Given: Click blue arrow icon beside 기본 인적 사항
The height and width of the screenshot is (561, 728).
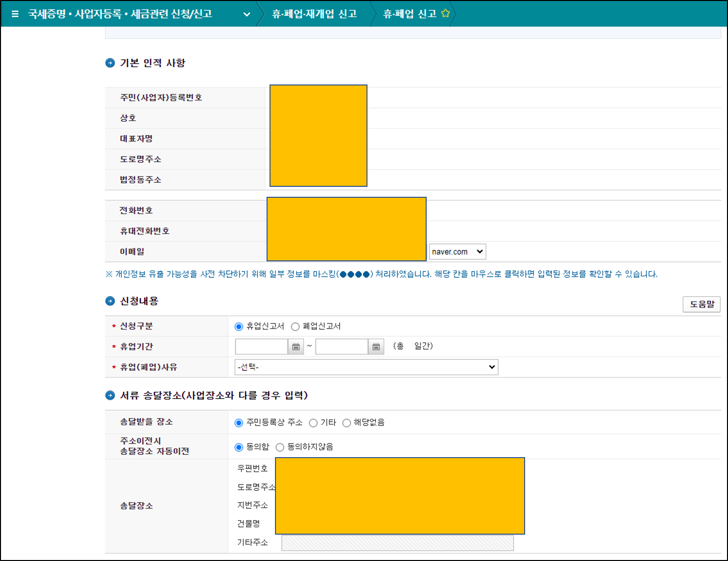Looking at the screenshot, I should click(x=109, y=63).
